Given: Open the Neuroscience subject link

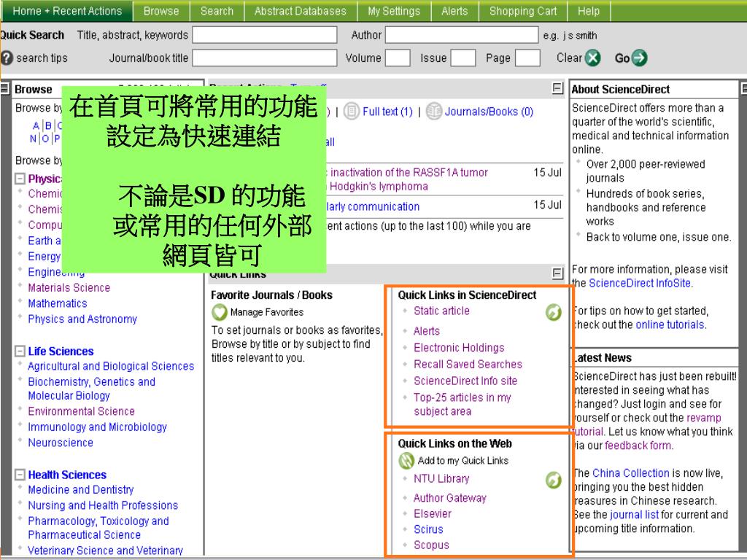Looking at the screenshot, I should (61, 443).
